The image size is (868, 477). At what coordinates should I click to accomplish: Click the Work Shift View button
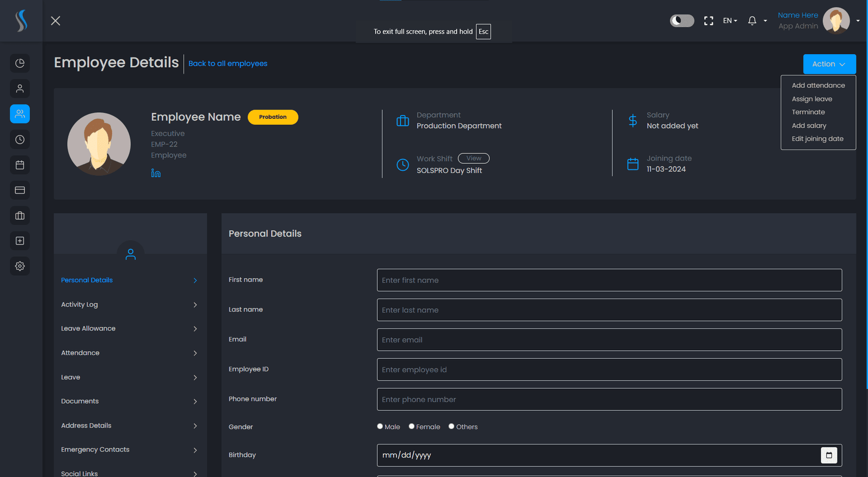(474, 158)
